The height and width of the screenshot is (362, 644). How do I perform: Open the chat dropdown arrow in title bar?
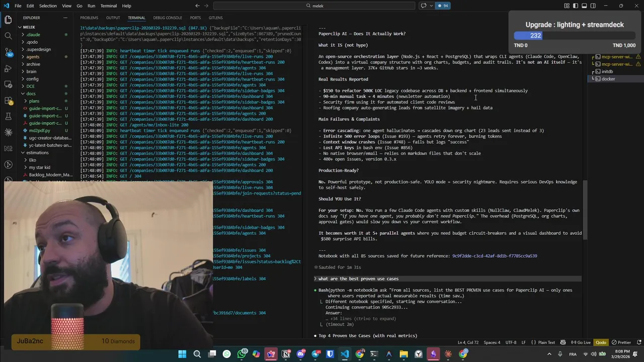point(431,6)
